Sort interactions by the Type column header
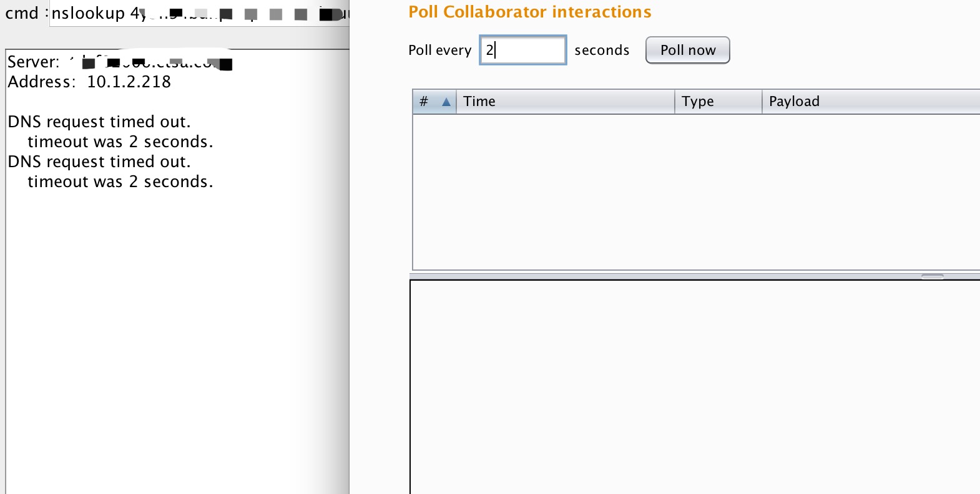The width and height of the screenshot is (980, 494). 718,102
